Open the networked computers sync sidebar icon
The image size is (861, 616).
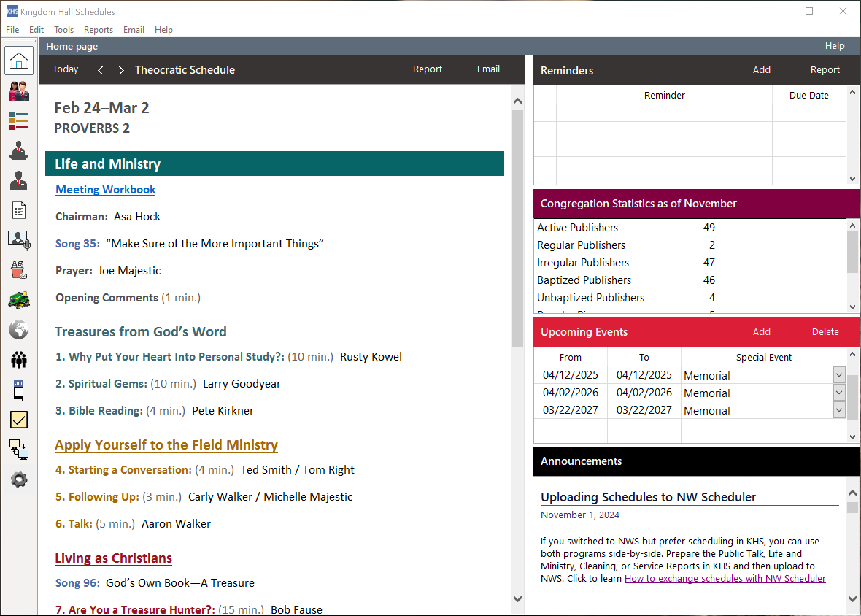[x=19, y=450]
